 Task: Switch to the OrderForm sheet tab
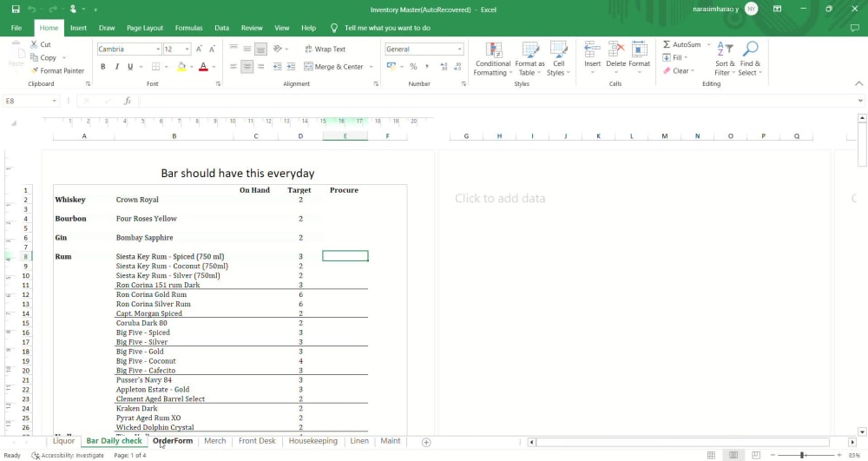pyautogui.click(x=173, y=441)
